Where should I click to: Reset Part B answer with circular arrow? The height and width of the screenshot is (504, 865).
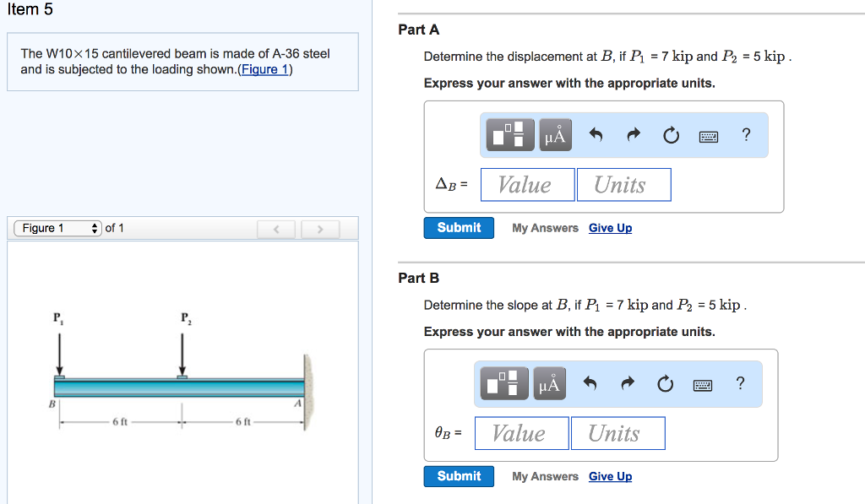coord(666,384)
